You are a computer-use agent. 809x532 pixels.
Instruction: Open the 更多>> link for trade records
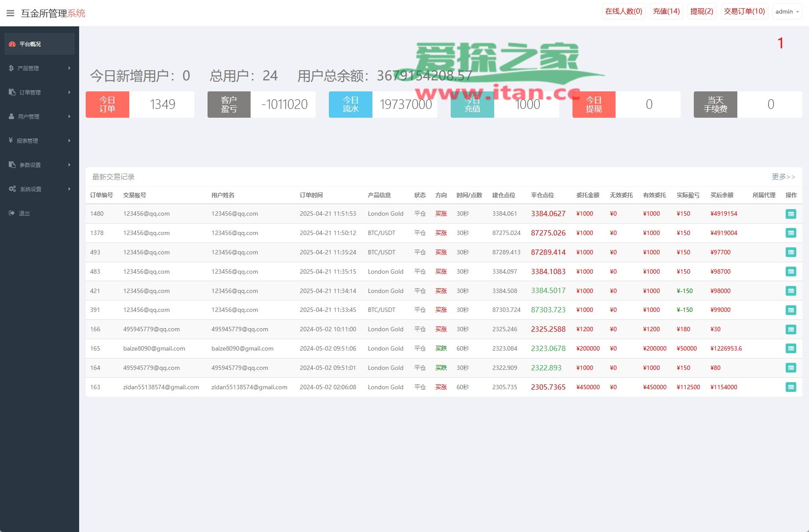(x=783, y=177)
